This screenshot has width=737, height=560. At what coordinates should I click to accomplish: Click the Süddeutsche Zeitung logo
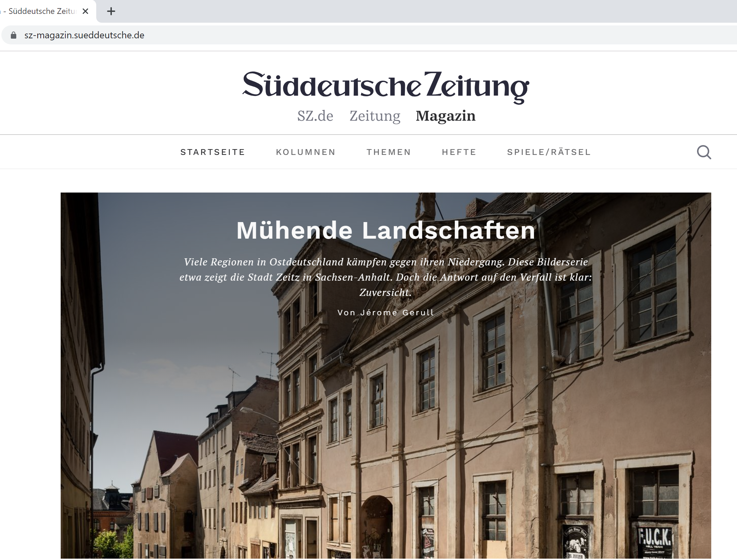pos(386,87)
